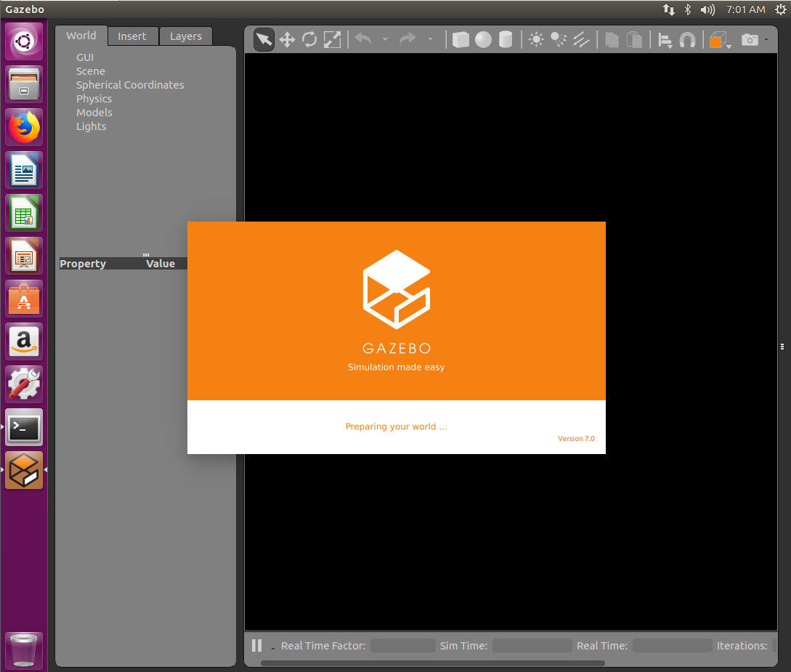791x672 pixels.
Task: Select Scene in the world tree
Action: (x=91, y=71)
